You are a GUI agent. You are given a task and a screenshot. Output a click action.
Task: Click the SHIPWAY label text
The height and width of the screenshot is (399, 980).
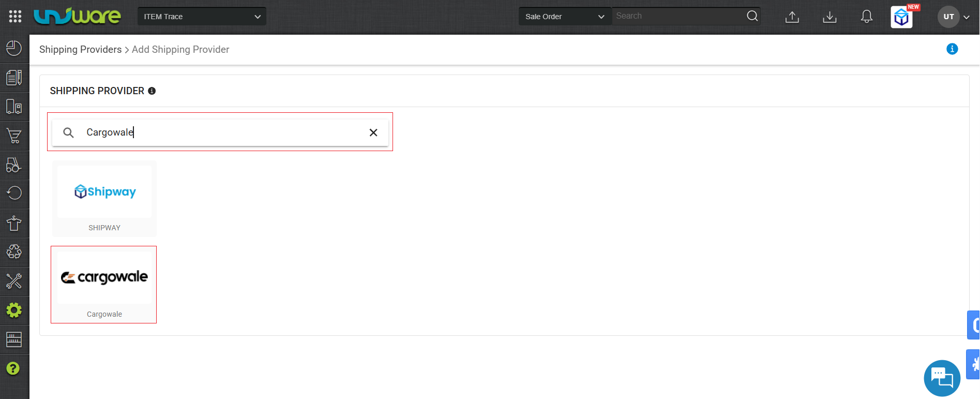click(104, 228)
